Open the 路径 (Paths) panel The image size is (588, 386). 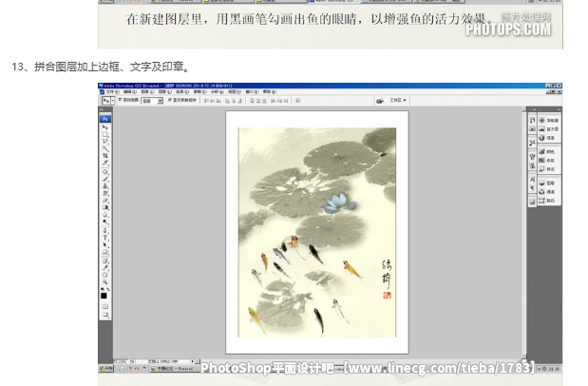[x=549, y=201]
